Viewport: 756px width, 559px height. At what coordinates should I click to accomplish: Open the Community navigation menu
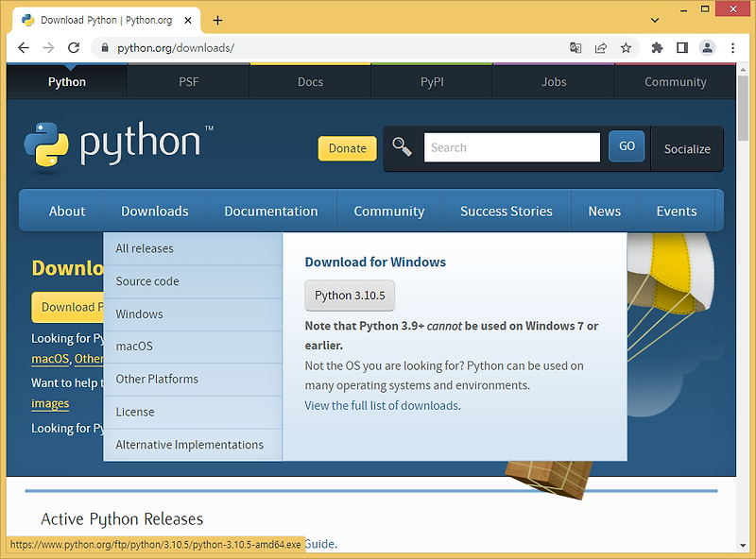click(x=389, y=212)
